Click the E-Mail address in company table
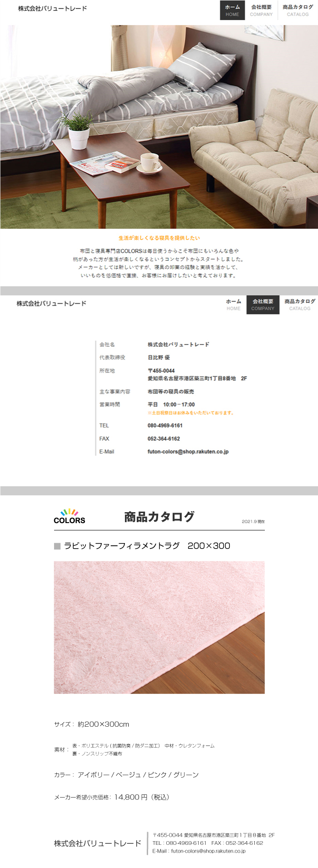Viewport: 318px width, 868px height. coord(188,452)
